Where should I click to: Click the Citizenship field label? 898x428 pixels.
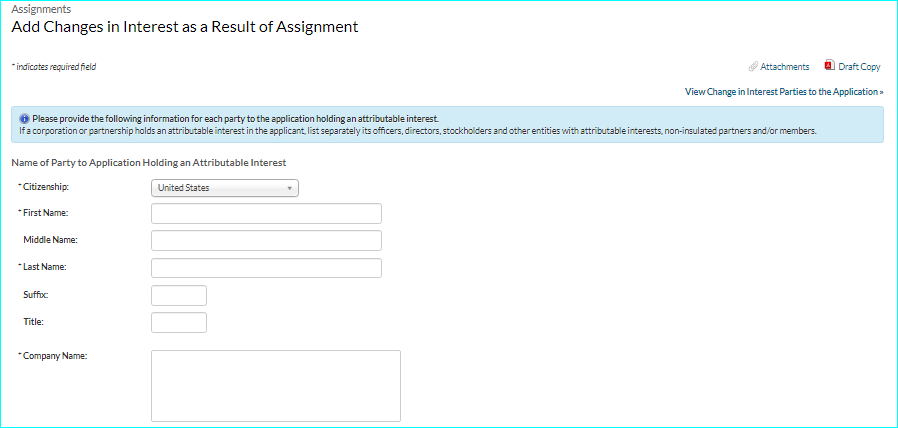point(46,187)
